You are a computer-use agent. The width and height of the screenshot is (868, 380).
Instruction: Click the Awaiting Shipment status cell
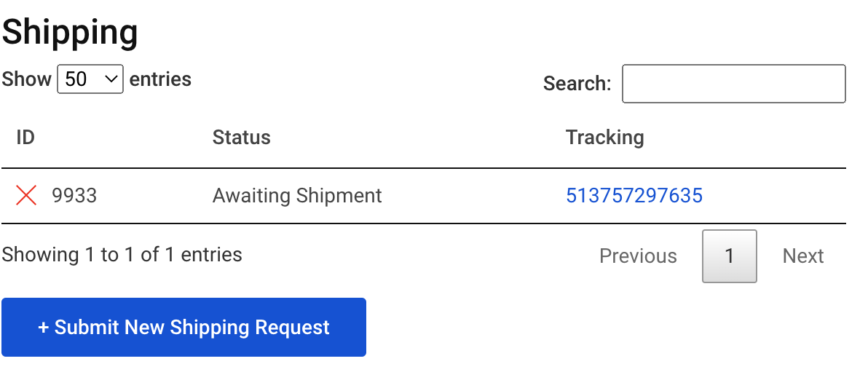click(x=297, y=195)
